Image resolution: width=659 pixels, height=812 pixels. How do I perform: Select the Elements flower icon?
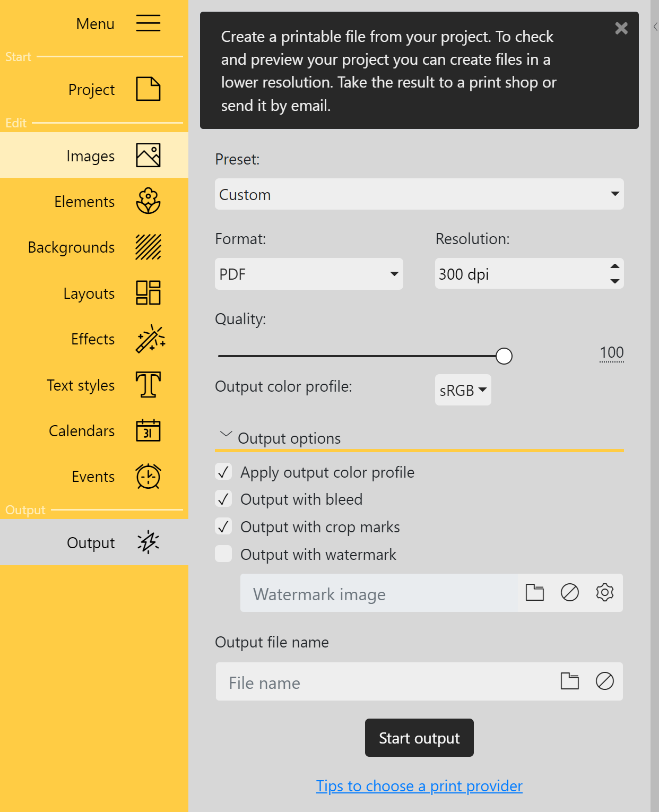coord(149,201)
